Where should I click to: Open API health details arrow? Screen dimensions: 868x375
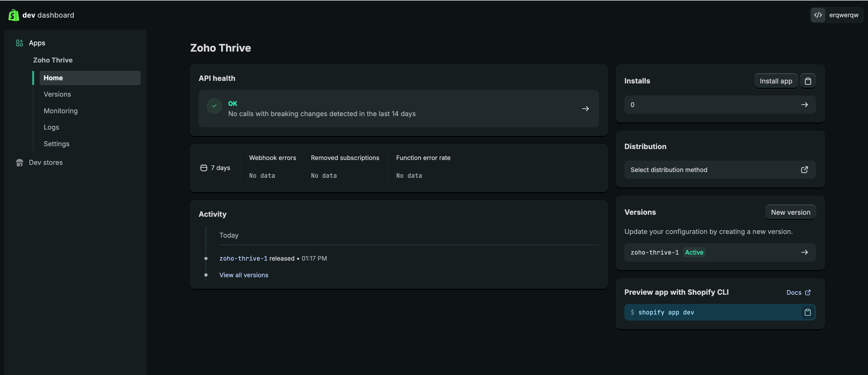pyautogui.click(x=585, y=109)
